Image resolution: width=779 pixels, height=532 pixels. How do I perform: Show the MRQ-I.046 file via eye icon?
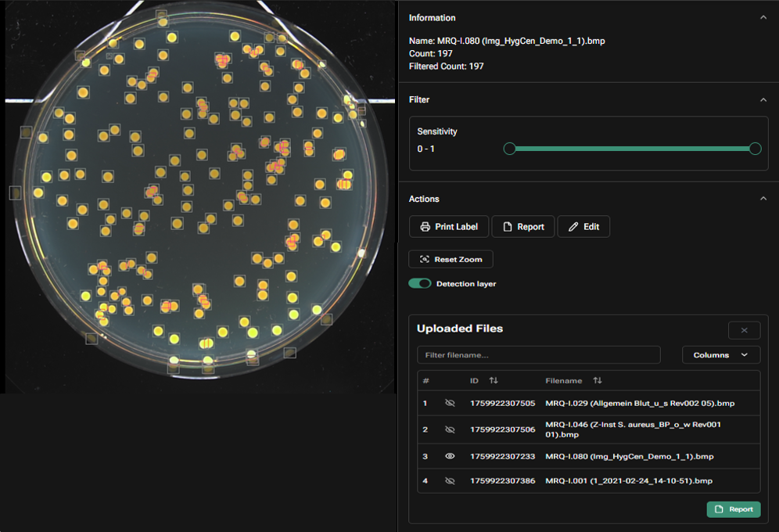click(450, 430)
